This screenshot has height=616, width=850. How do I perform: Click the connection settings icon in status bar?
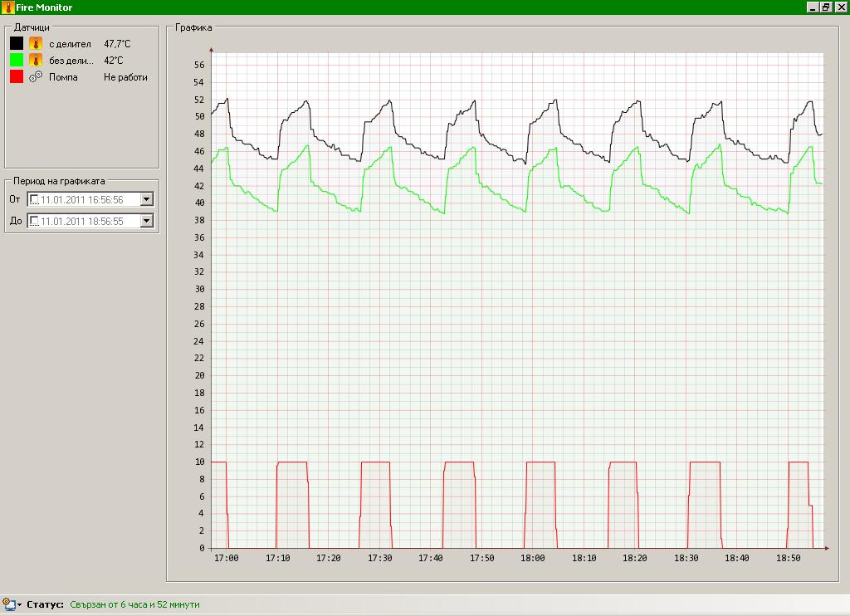click(x=8, y=604)
